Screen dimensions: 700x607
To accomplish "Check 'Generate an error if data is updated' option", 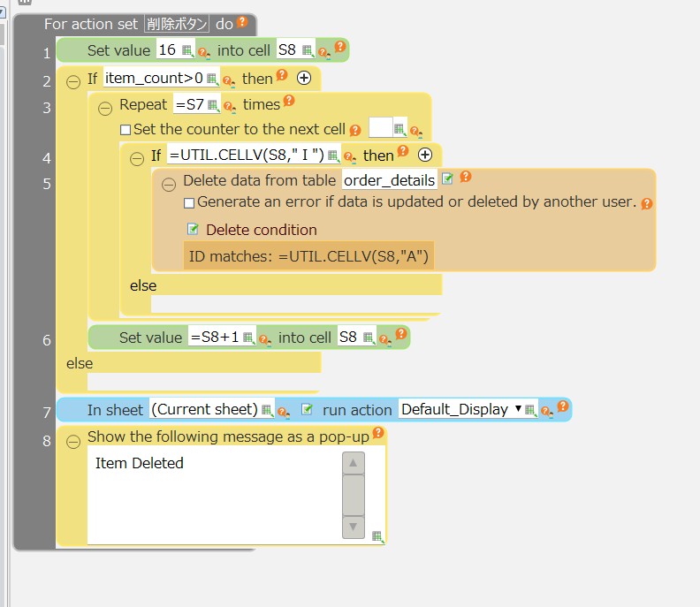I will [189, 202].
